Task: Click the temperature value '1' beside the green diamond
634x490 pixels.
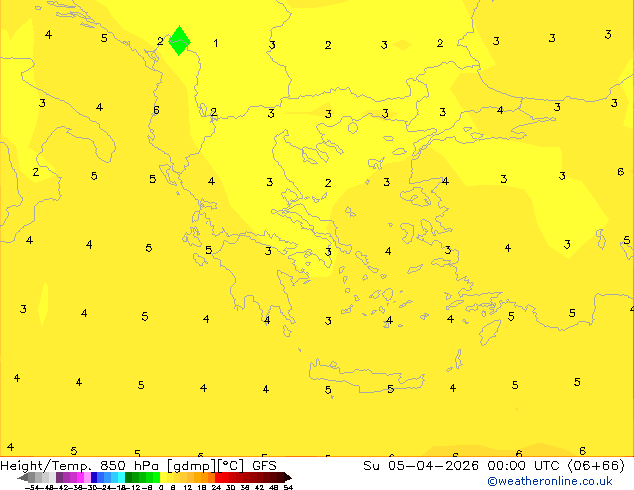Action: point(216,43)
